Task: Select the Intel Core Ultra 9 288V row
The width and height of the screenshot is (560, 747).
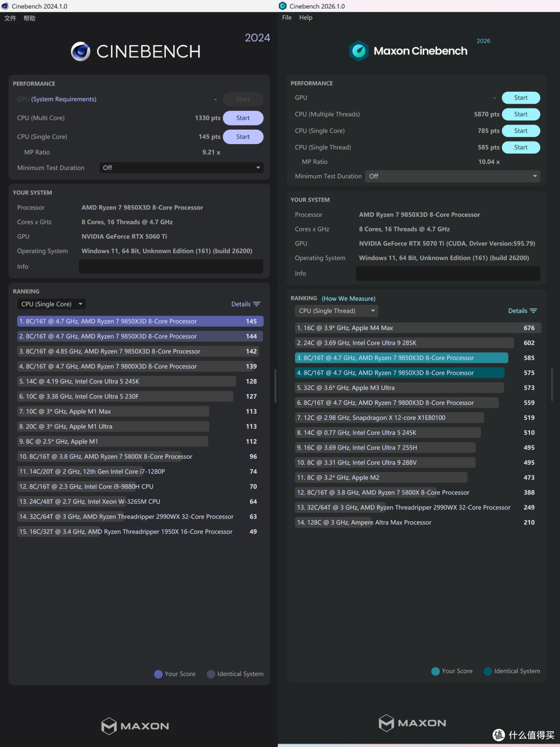Action: point(418,463)
